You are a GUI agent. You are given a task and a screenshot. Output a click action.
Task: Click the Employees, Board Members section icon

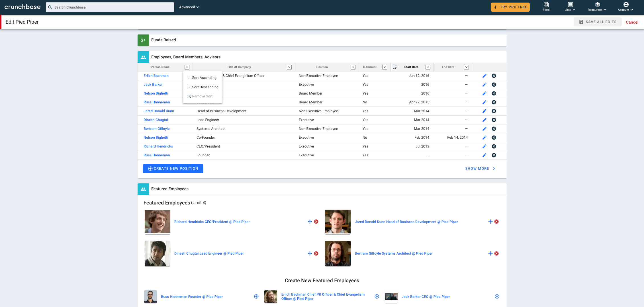pos(143,57)
